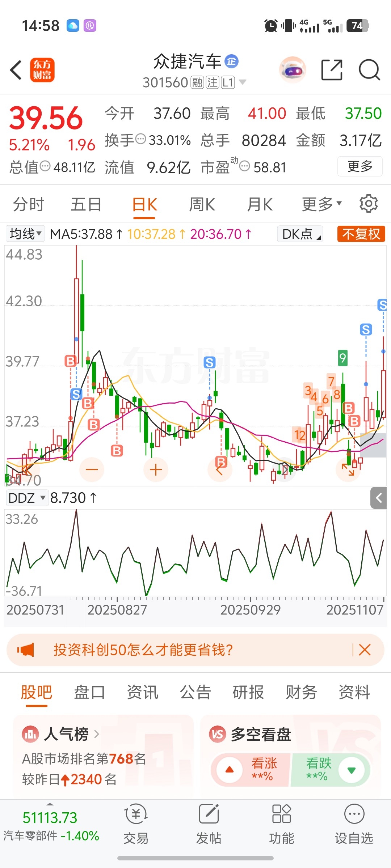Tap the 注 registration tag

(213, 82)
